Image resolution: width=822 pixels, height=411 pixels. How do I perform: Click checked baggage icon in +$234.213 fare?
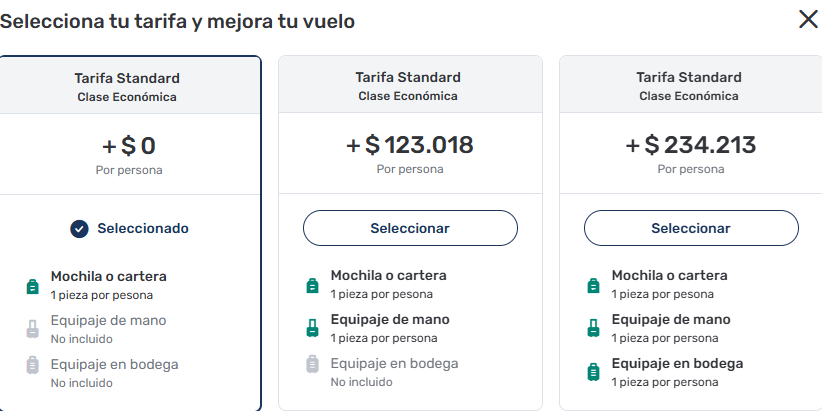click(x=593, y=371)
